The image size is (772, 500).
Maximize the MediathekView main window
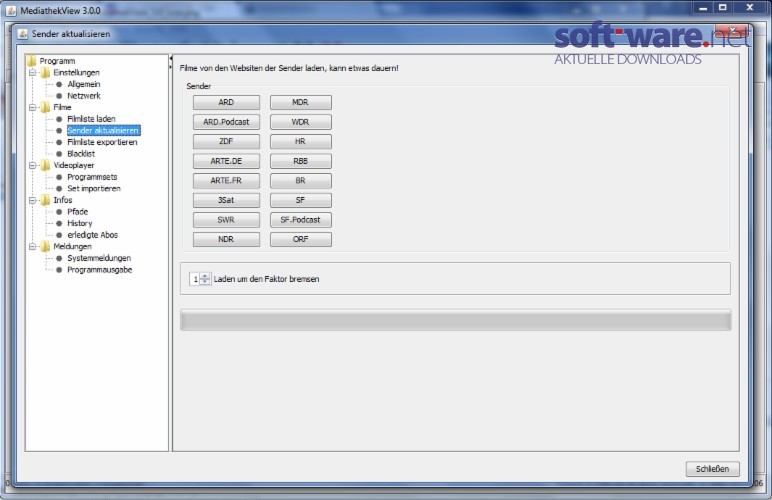722,7
